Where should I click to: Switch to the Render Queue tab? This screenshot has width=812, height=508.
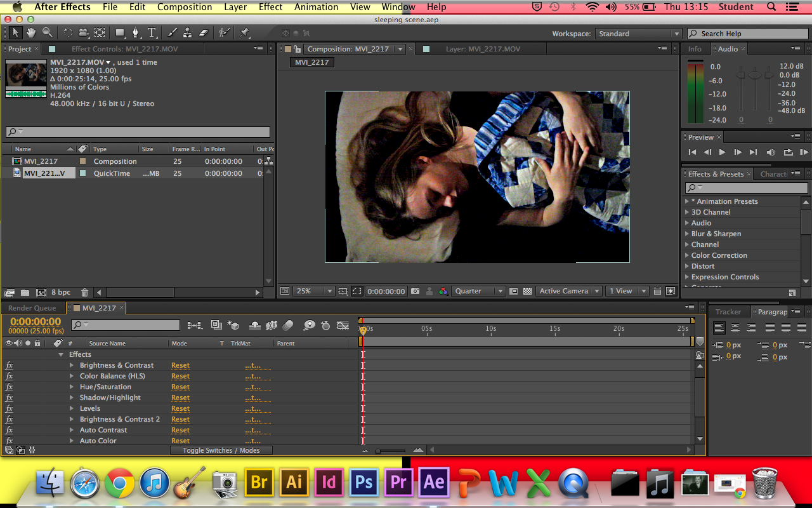tap(32, 308)
